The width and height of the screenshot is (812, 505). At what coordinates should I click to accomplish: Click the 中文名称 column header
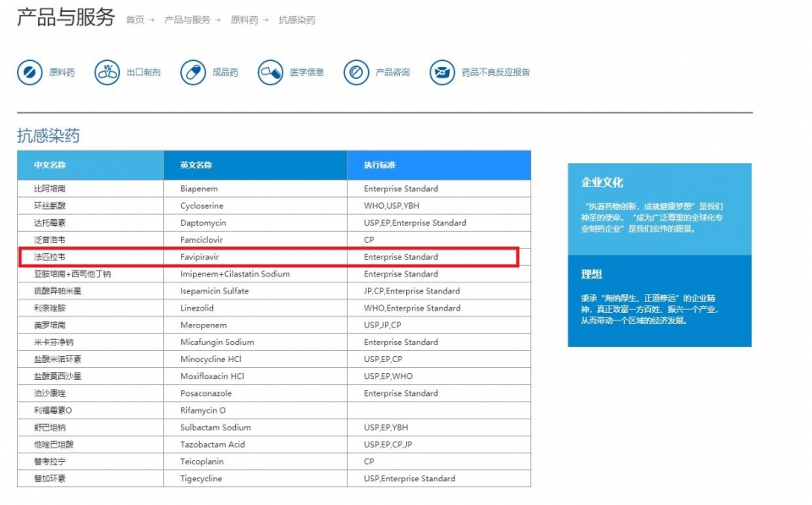click(x=91, y=165)
